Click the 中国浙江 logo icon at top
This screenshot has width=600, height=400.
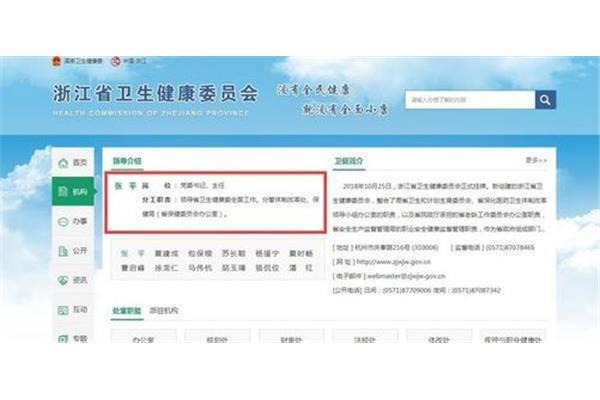(x=116, y=61)
